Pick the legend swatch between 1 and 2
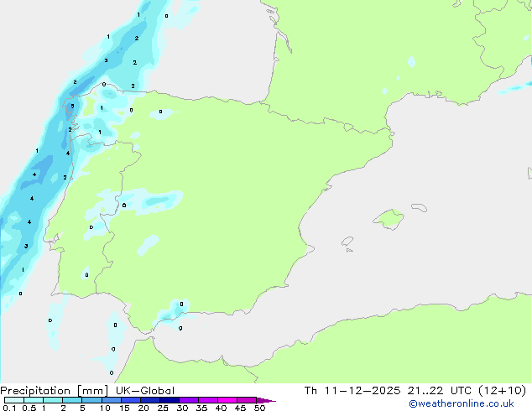The width and height of the screenshot is (532, 411). click(53, 400)
